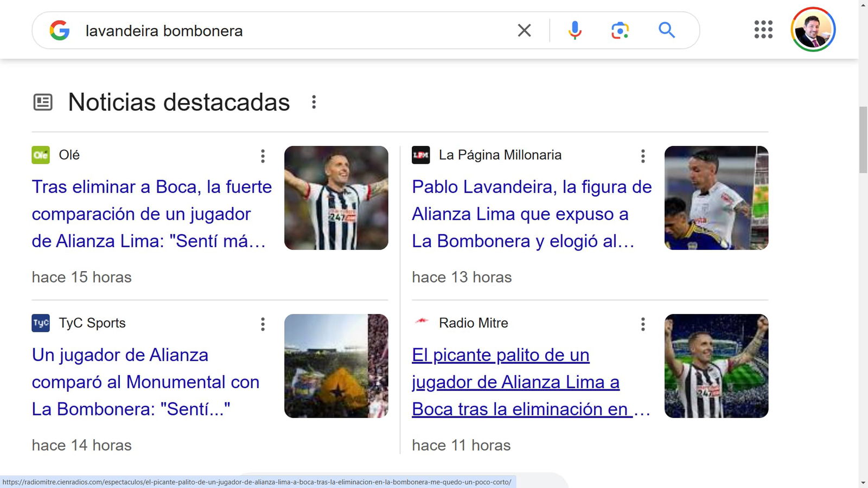This screenshot has width=868, height=488.
Task: Click the La Página Millonaria favicon
Action: click(x=421, y=155)
